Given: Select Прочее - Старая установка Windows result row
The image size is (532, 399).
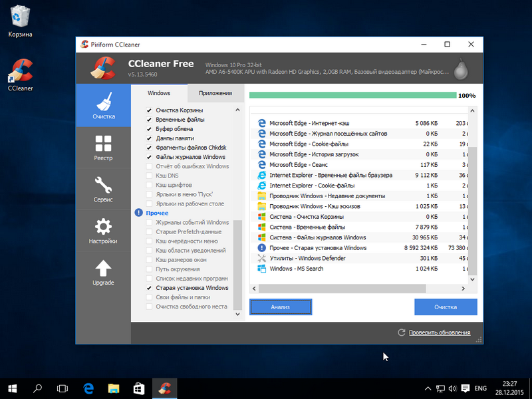Looking at the screenshot, I should (318, 247).
